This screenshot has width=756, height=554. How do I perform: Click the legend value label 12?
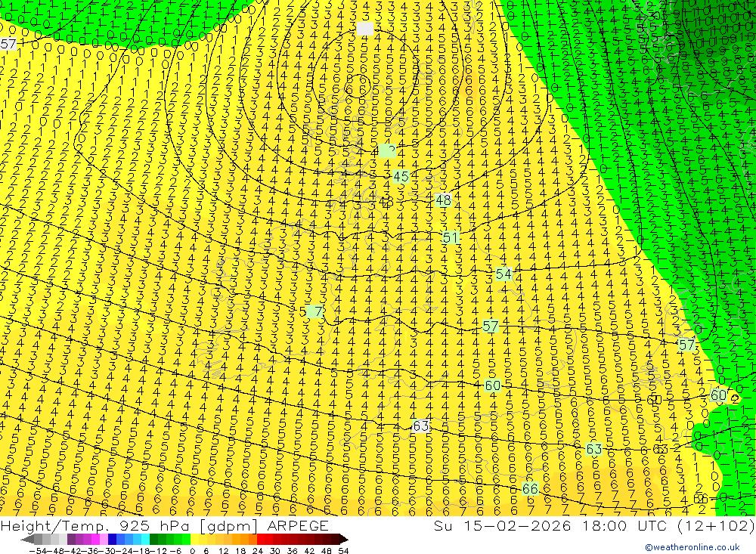tap(223, 551)
